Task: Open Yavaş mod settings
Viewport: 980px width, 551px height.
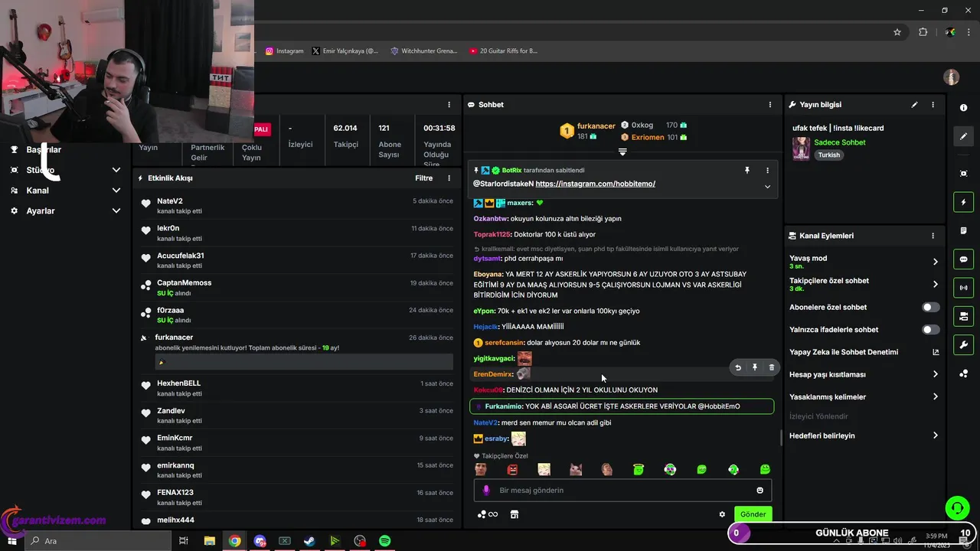Action: coord(864,262)
